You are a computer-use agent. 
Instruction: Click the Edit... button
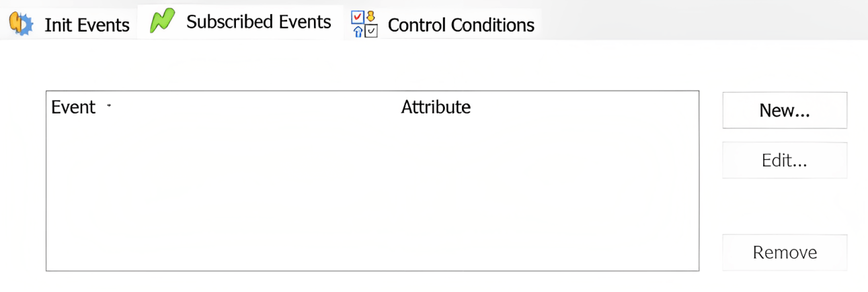click(785, 160)
